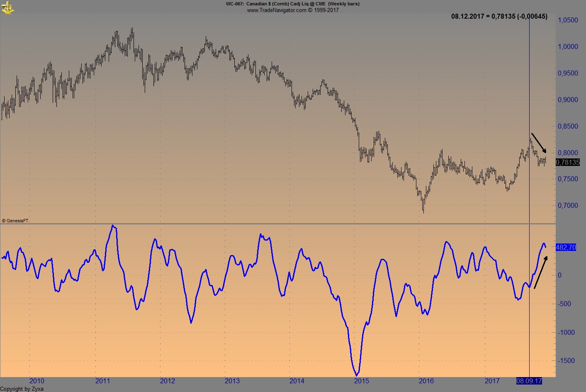The image size is (586, 392).
Task: Click the 0,7500 price axis label
Action: tap(568, 179)
